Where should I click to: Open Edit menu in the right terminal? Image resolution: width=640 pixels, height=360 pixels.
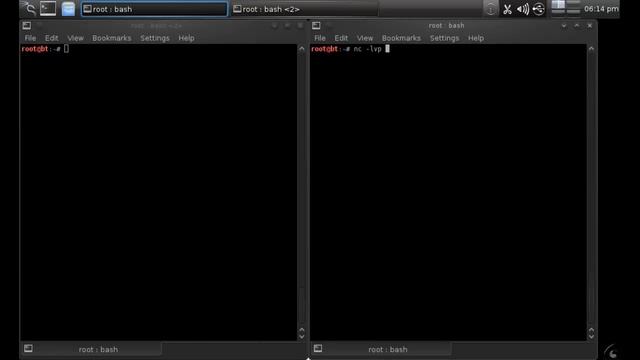tap(341, 38)
